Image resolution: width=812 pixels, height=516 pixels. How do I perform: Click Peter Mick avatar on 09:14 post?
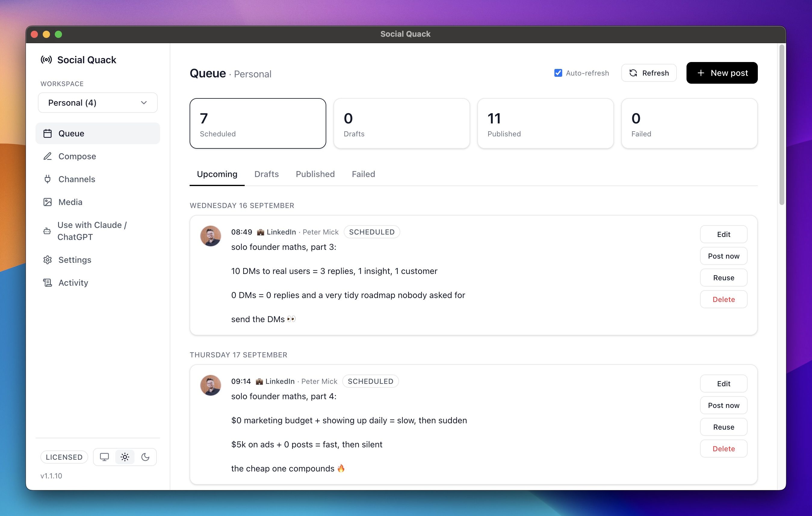pos(210,385)
